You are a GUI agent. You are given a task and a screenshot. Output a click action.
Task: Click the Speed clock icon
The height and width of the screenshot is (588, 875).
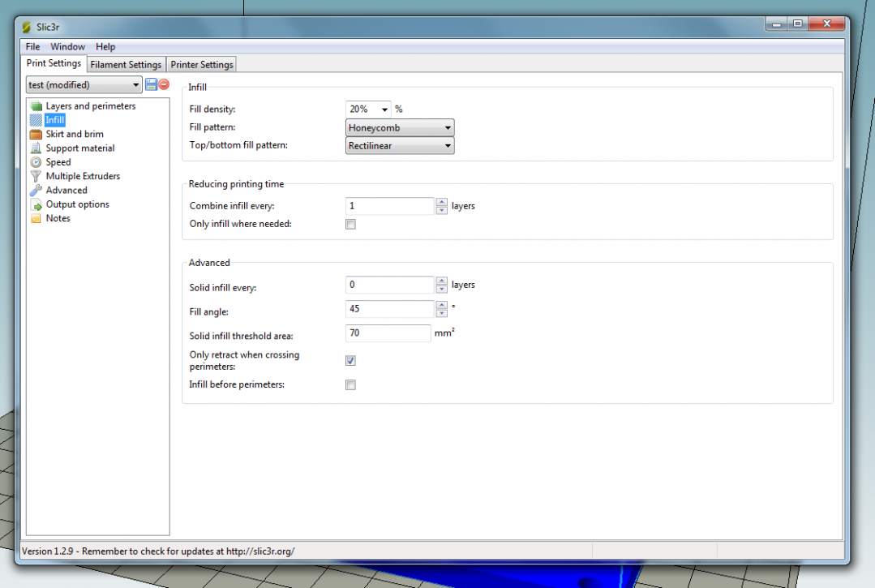tap(36, 161)
